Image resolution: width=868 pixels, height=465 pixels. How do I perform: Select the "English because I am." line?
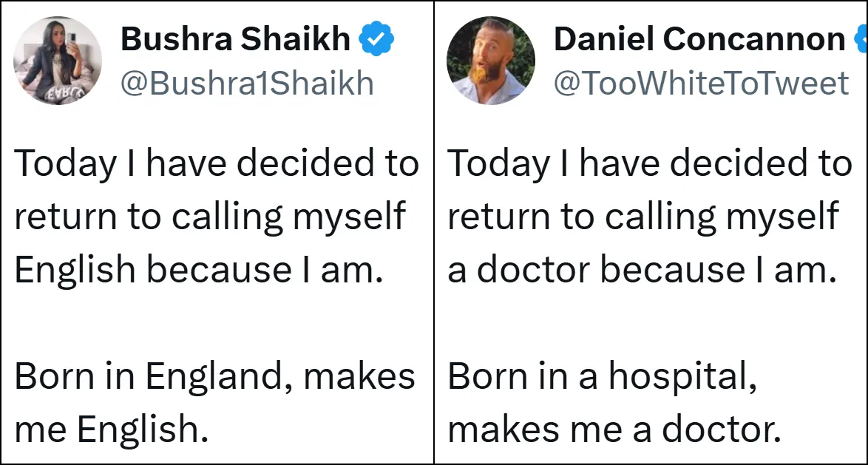pos(199,270)
